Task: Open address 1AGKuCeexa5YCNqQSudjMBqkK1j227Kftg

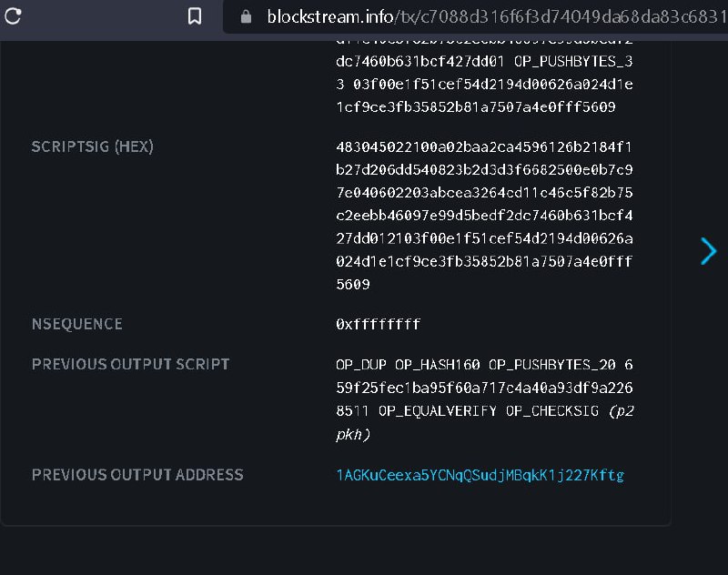Action: click(480, 475)
